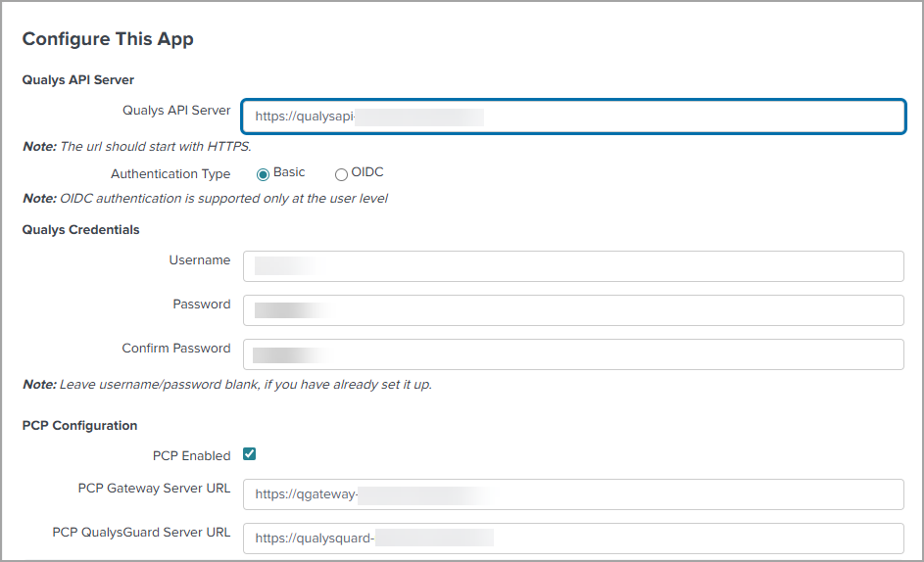This screenshot has height=562, width=924.
Task: Click the note about URL starting with HTTPS
Action: pos(137,146)
